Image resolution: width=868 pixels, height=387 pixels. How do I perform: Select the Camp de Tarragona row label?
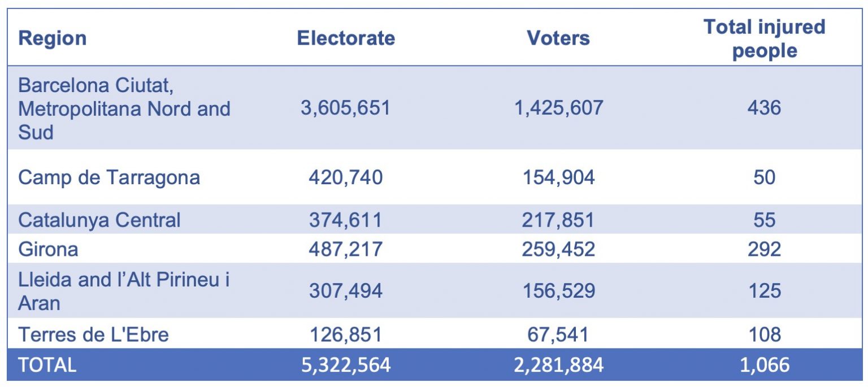click(x=109, y=177)
